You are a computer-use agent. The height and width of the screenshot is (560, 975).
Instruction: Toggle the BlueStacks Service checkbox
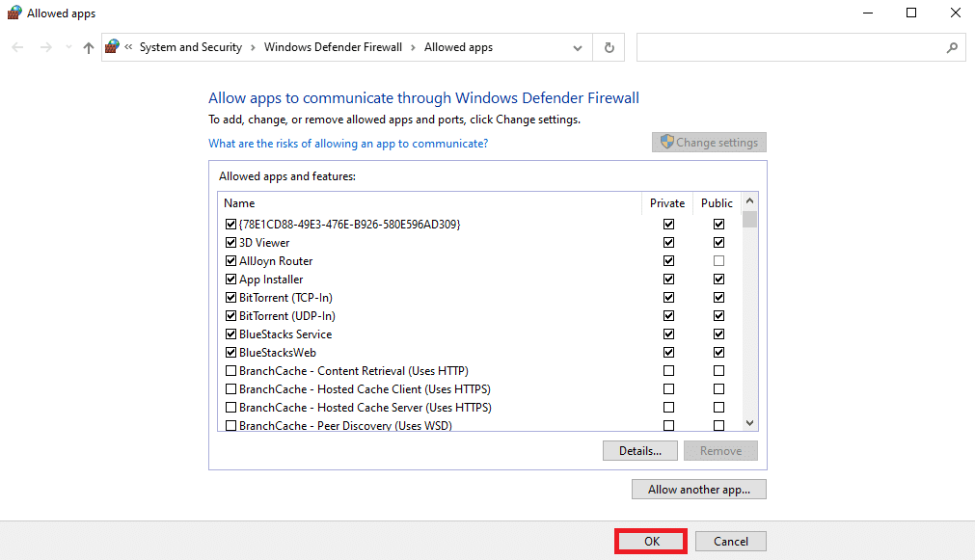pyautogui.click(x=230, y=333)
